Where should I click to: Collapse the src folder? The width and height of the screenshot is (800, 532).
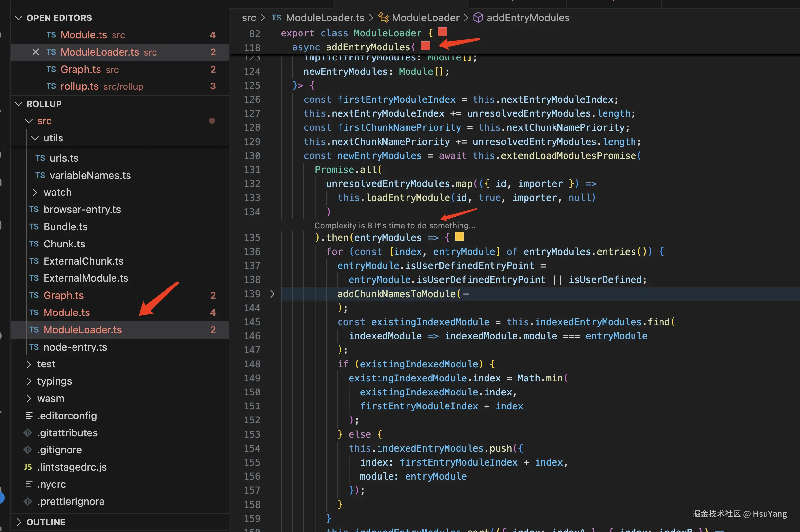pyautogui.click(x=29, y=121)
